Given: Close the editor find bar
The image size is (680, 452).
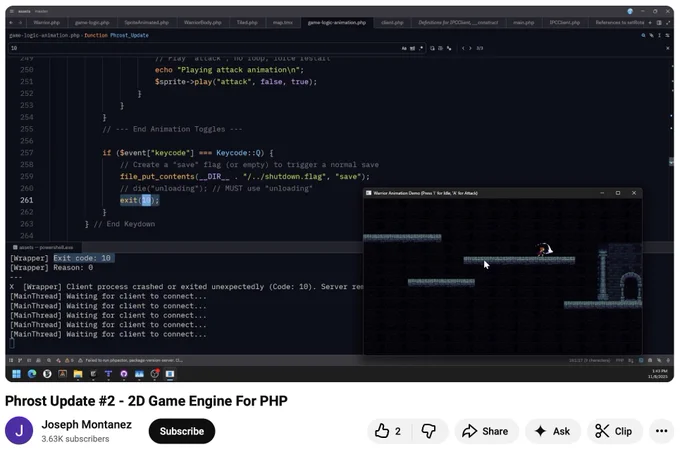Looking at the screenshot, I should [x=667, y=48].
